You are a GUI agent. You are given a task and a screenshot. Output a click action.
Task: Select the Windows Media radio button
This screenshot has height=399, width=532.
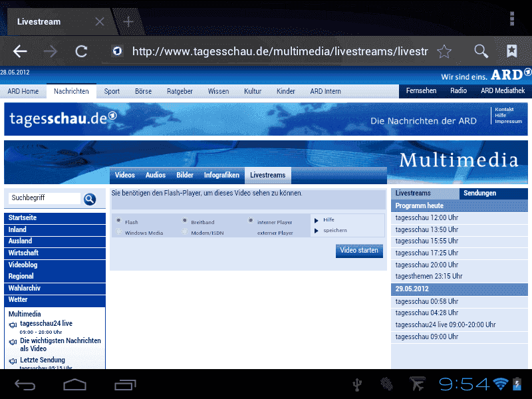pyautogui.click(x=118, y=231)
